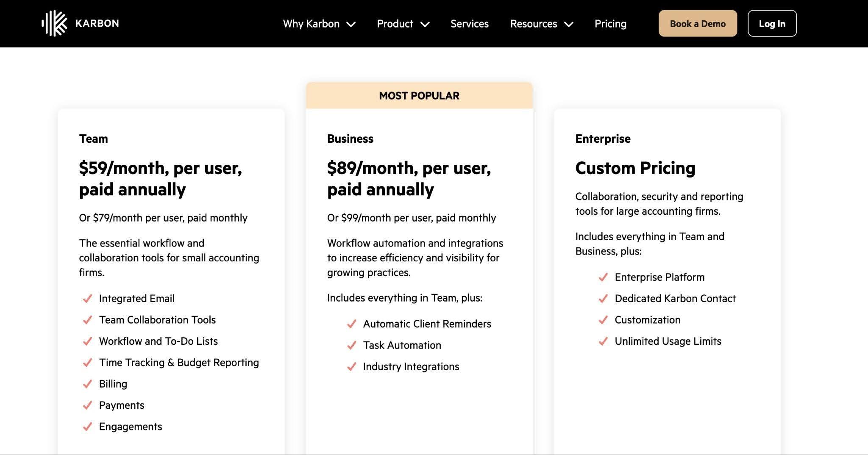Click the Team plan heading
Viewport: 868px width, 455px height.
point(93,139)
